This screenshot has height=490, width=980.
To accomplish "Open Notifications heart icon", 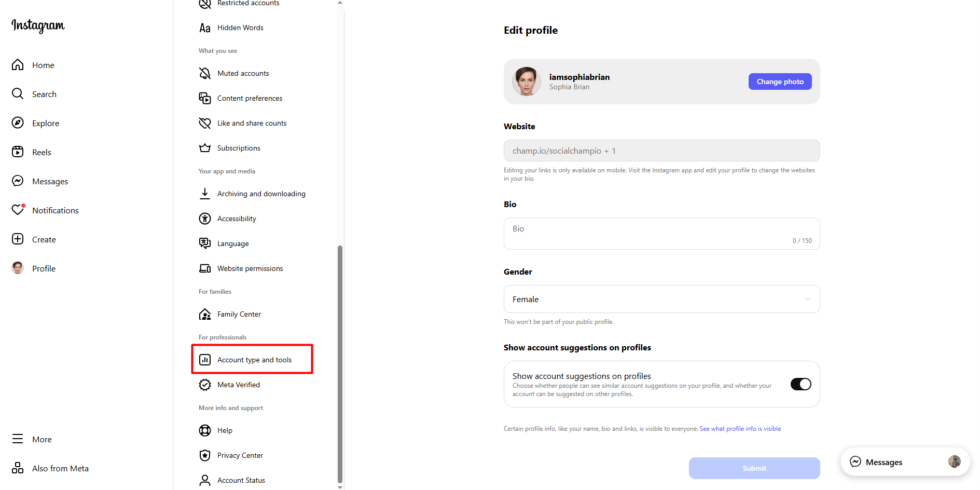I will point(18,210).
